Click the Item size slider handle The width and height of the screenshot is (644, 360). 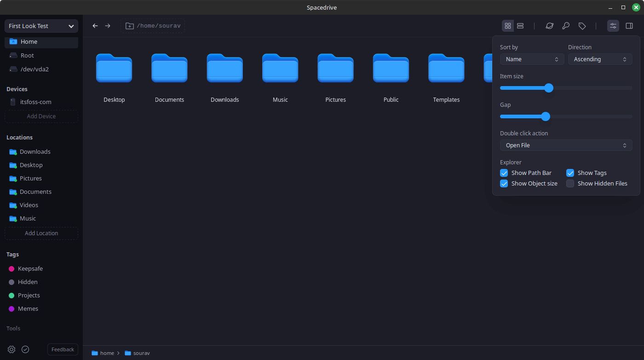point(549,88)
